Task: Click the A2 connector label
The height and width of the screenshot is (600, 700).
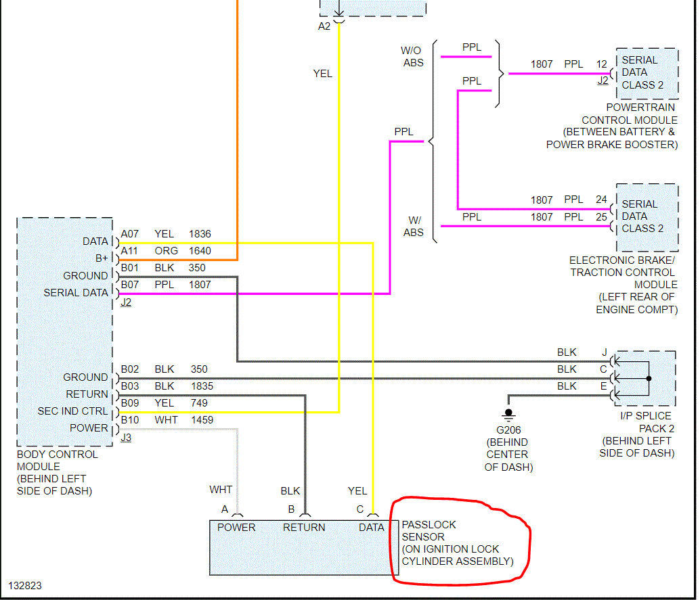Action: 324,26
